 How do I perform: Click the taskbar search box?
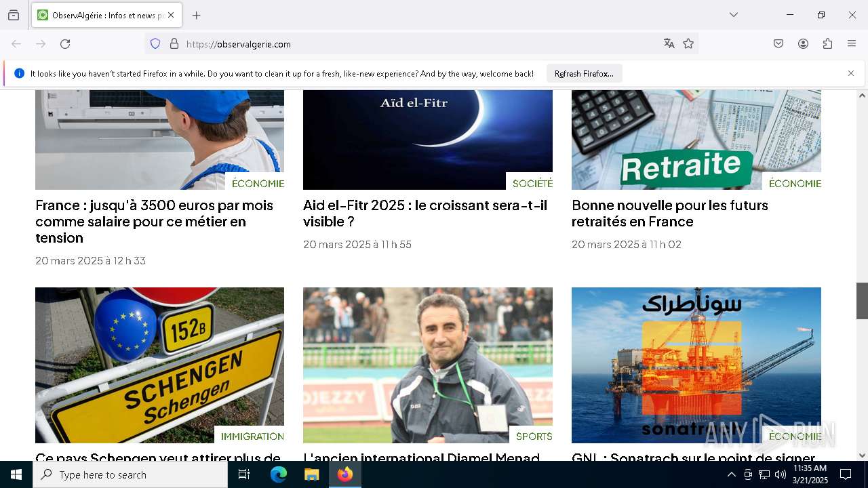pos(130,474)
